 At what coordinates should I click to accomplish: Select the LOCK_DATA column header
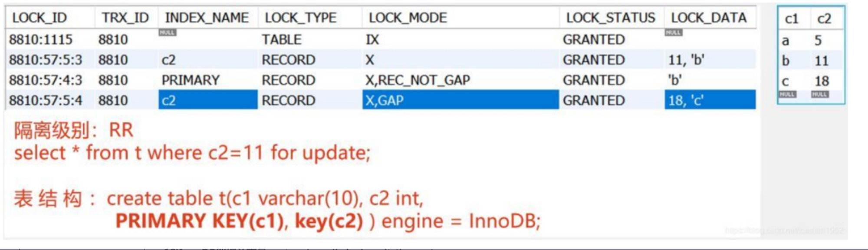709,18
